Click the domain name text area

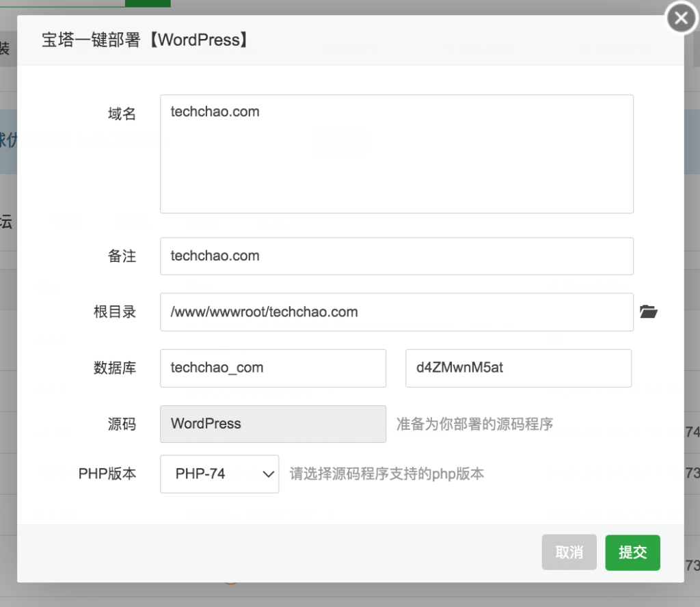[x=396, y=154]
